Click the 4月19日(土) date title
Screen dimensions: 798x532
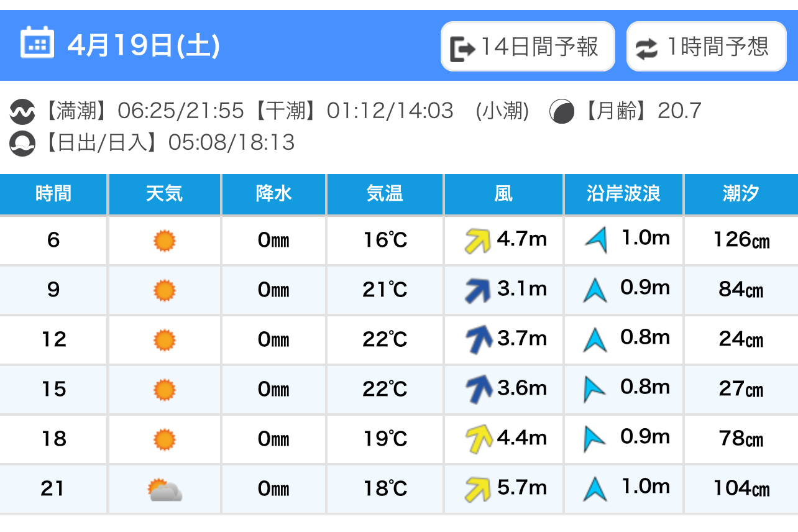click(x=144, y=46)
